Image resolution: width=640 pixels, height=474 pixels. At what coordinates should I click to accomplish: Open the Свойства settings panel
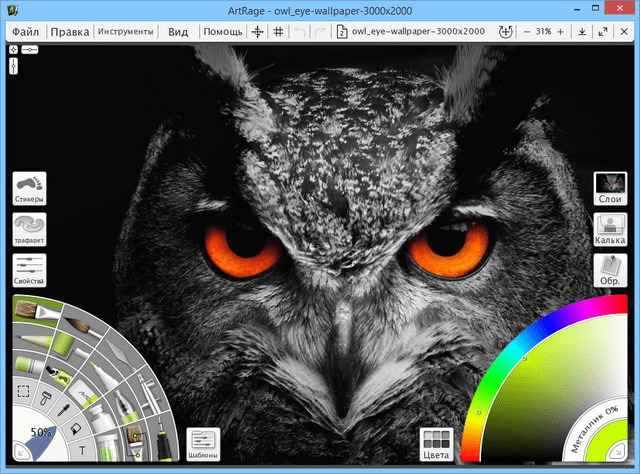coord(29,270)
